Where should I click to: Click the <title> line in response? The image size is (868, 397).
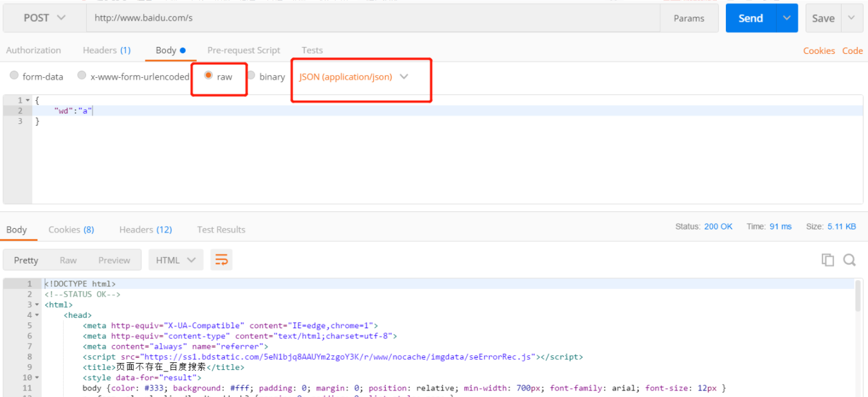pyautogui.click(x=163, y=367)
